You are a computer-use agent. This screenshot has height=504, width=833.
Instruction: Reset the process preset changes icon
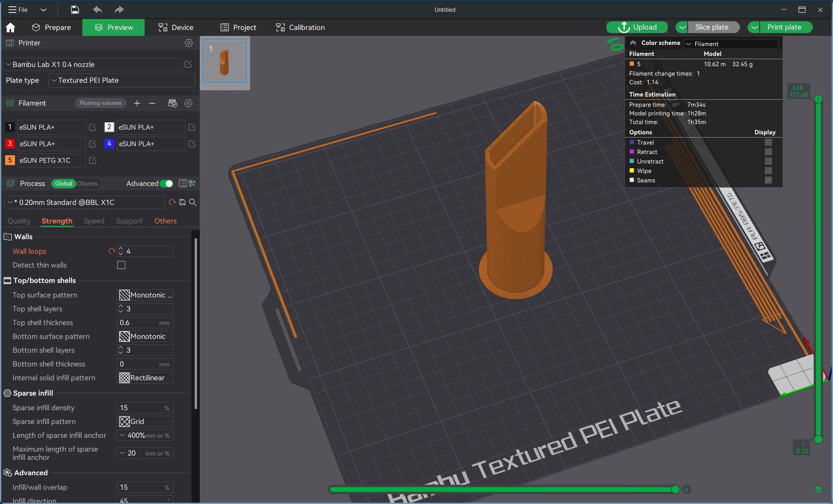coord(172,202)
